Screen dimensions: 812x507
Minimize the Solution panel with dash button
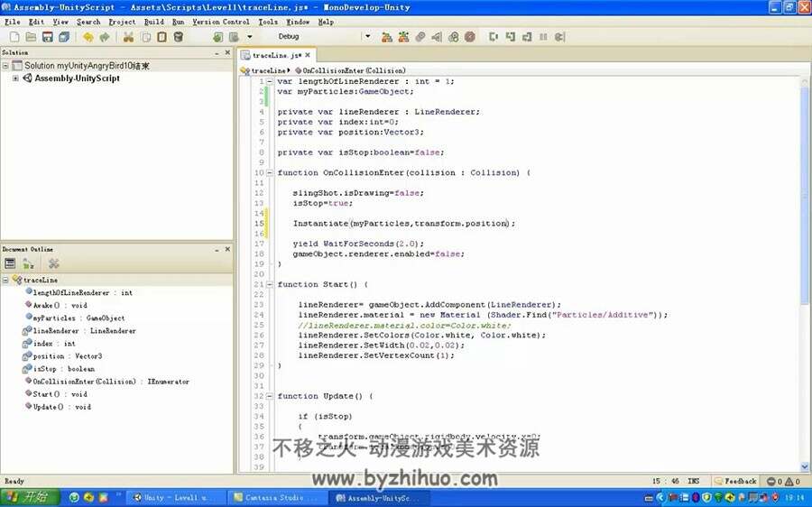click(x=217, y=53)
